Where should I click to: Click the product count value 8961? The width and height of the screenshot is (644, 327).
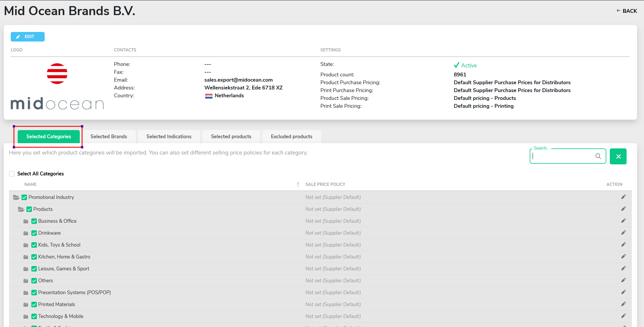tap(460, 75)
